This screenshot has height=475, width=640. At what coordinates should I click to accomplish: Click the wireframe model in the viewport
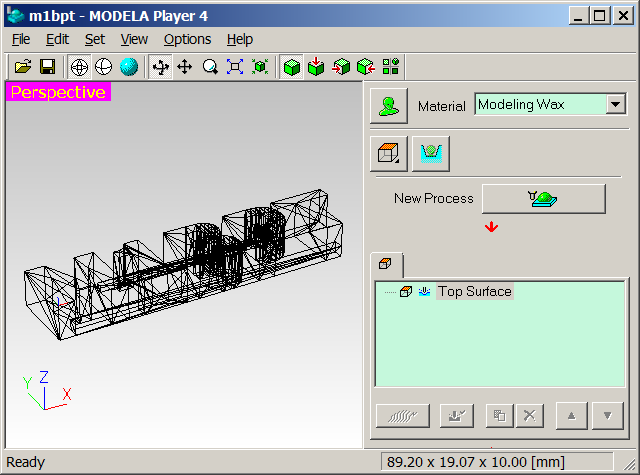(x=184, y=264)
